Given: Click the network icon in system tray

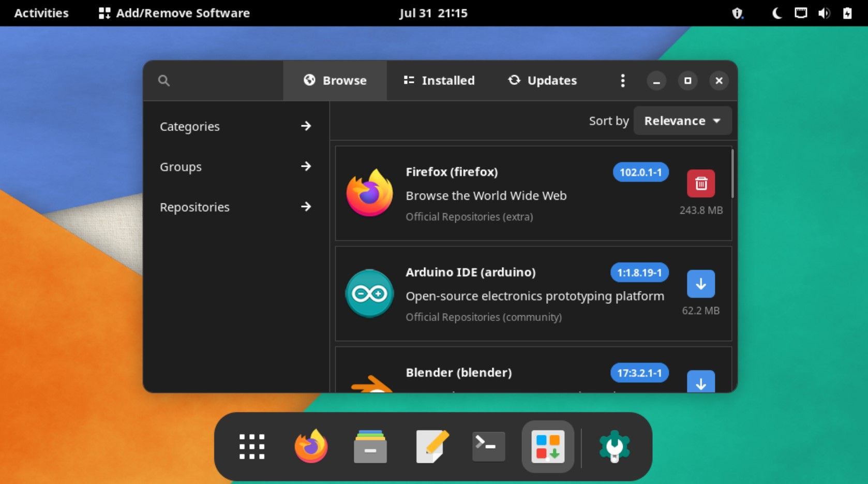Looking at the screenshot, I should (801, 13).
